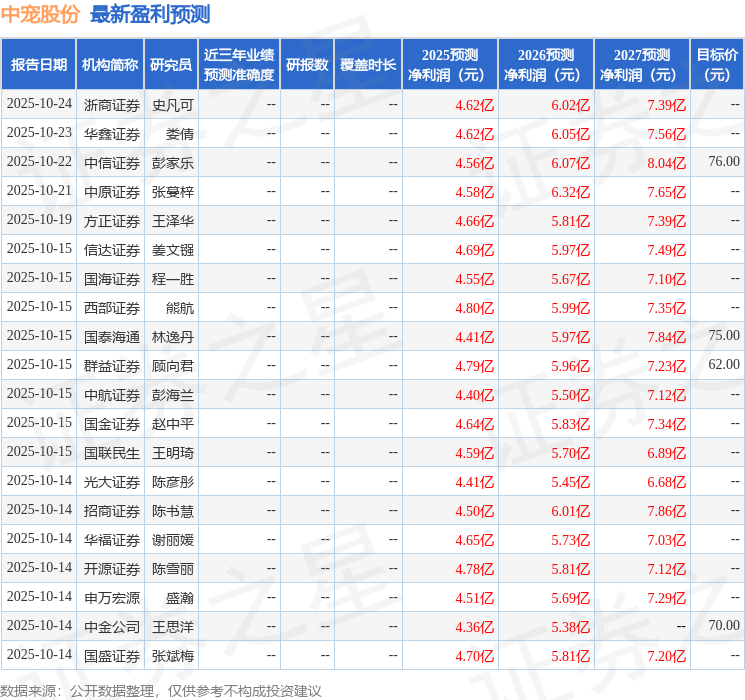Click the 6.32亿 2026 forecast value
The image size is (745, 700).
pyautogui.click(x=571, y=192)
